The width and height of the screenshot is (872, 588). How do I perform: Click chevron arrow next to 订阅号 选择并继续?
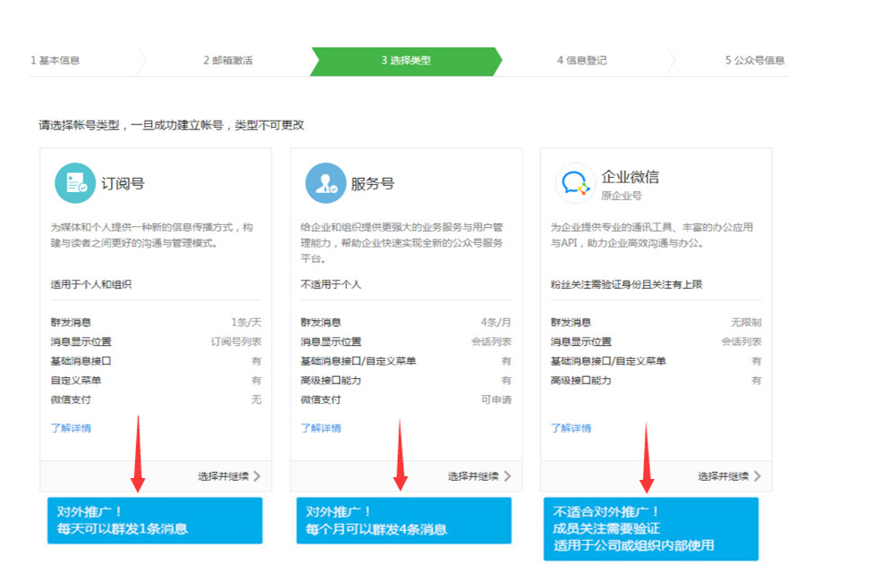pyautogui.click(x=257, y=476)
